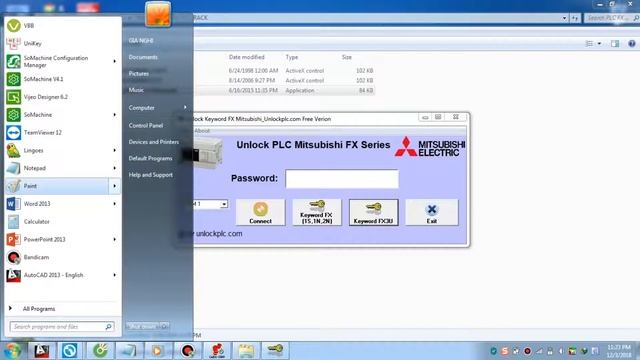Expand the SoMachine jump list arrow
The image size is (640, 360).
(x=114, y=115)
